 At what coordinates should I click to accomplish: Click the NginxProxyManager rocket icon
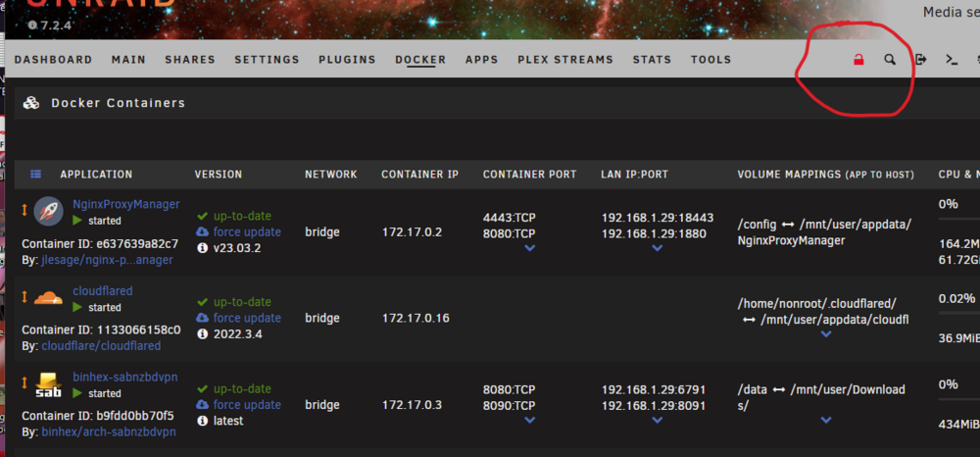pyautogui.click(x=48, y=211)
